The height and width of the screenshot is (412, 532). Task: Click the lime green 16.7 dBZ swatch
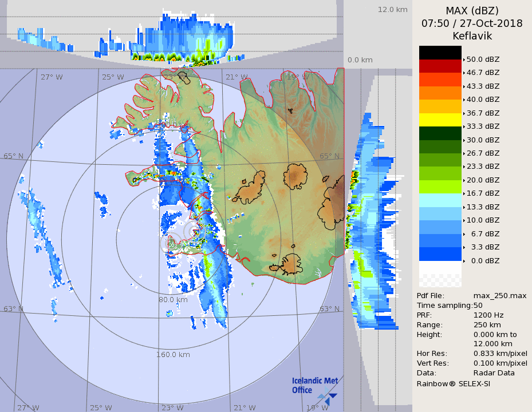point(440,187)
